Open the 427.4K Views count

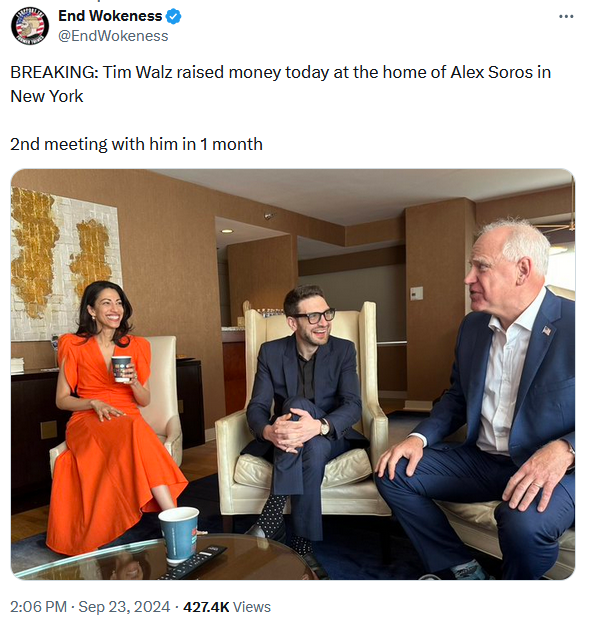click(227, 607)
